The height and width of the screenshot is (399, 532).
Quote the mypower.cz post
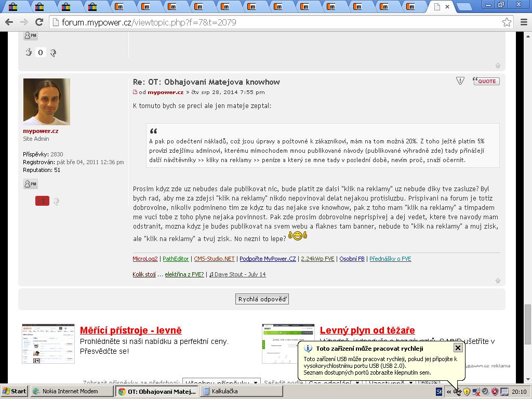[x=486, y=81]
